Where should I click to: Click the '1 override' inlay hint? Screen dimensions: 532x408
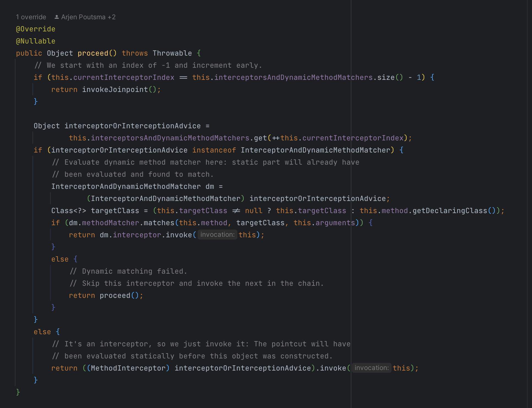coord(31,17)
